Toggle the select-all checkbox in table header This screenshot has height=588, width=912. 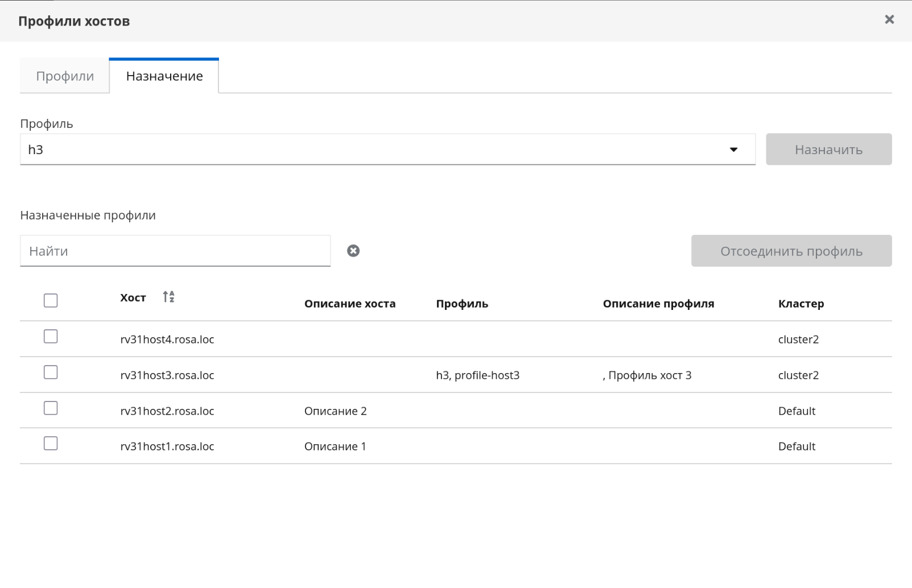(51, 300)
